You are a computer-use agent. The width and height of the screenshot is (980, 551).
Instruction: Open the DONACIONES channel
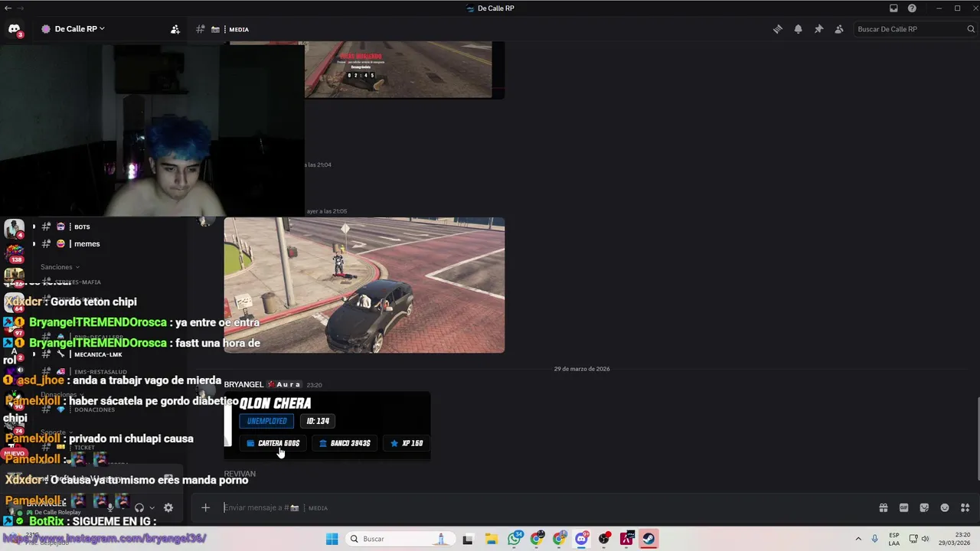94,409
